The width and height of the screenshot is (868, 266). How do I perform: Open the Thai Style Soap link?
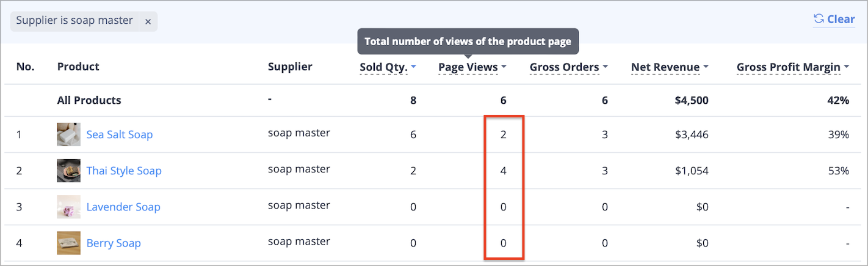[124, 171]
